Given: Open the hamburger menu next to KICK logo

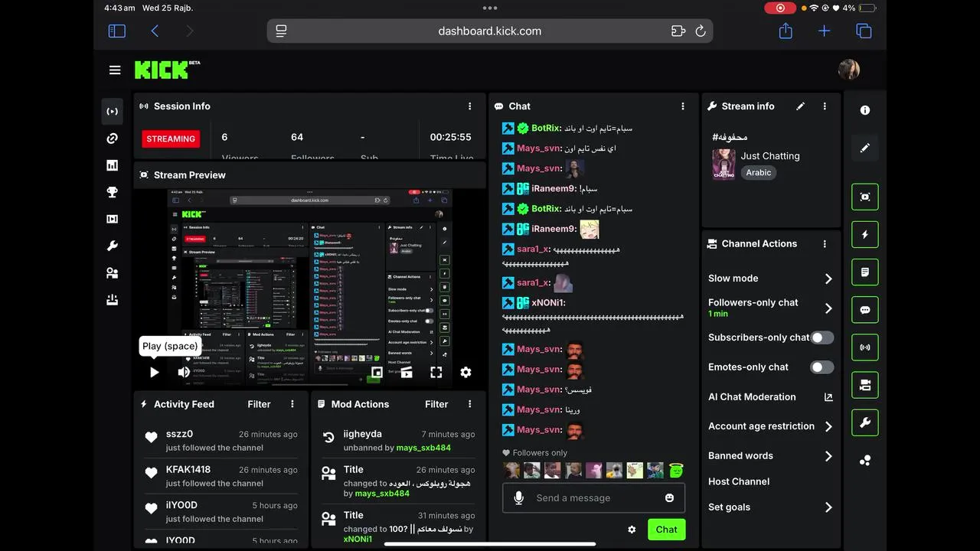Looking at the screenshot, I should [115, 70].
